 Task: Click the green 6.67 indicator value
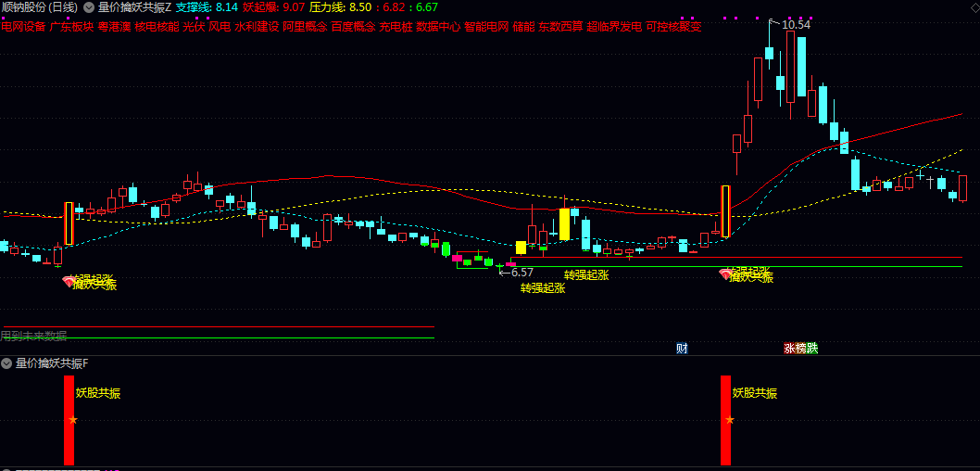pos(427,8)
